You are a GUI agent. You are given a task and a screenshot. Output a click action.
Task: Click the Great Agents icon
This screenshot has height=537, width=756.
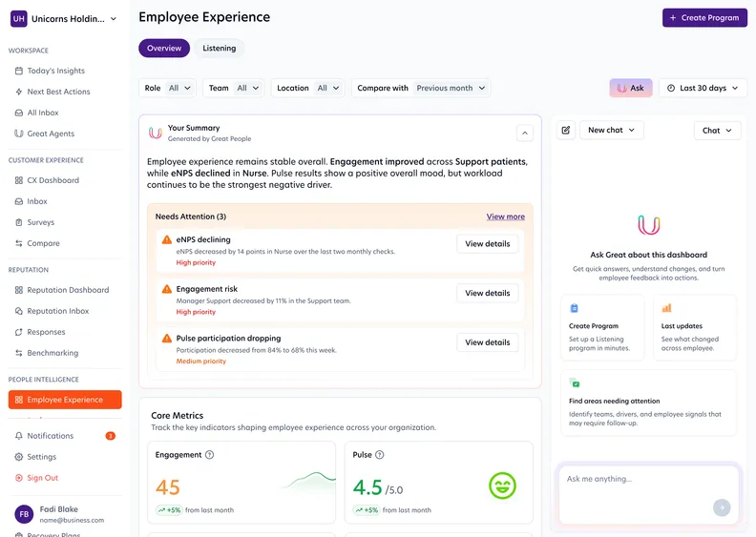(19, 134)
